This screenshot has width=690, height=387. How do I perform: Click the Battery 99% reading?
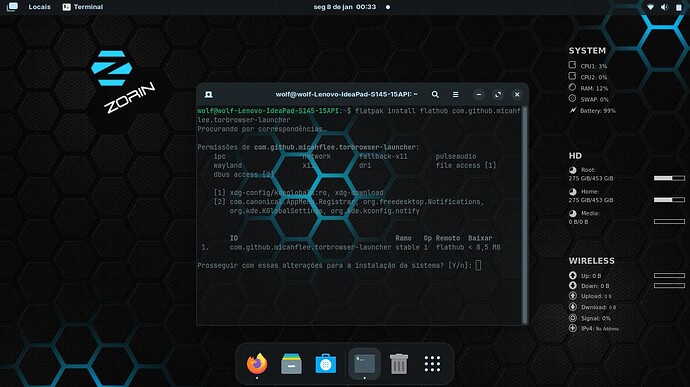pyautogui.click(x=598, y=111)
